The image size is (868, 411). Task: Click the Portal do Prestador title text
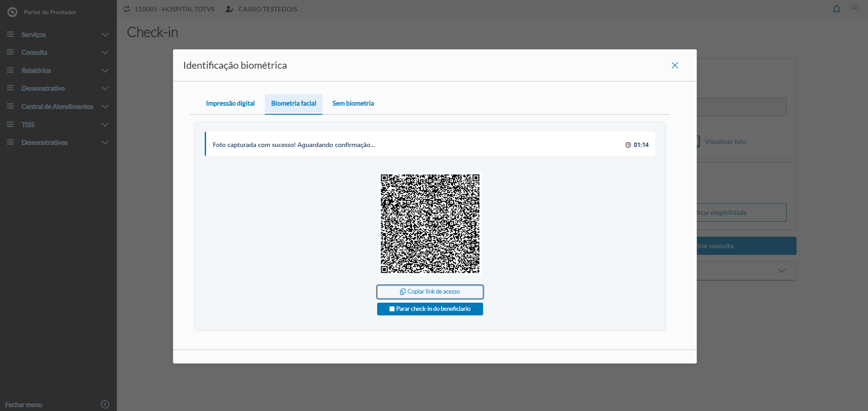coord(50,12)
